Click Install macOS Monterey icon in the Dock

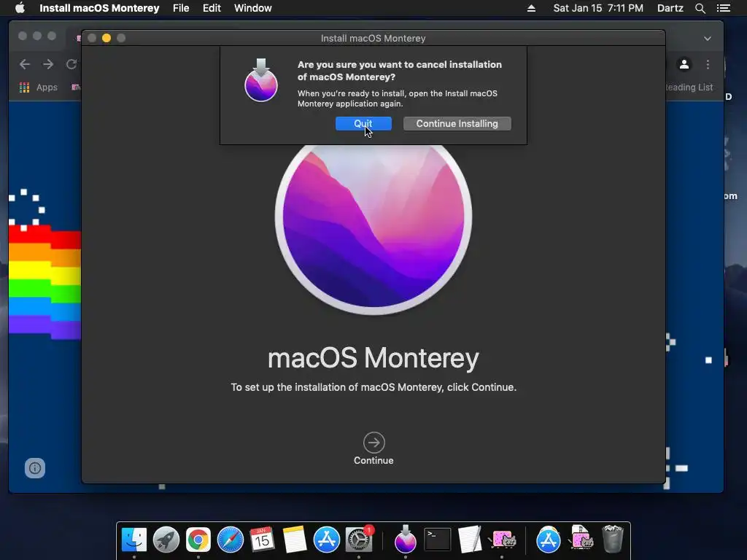[406, 539]
